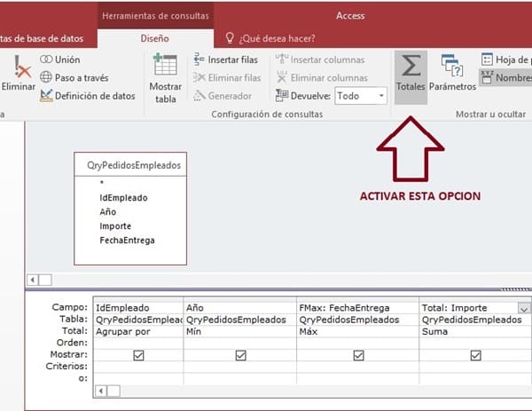Select the Unión query type
This screenshot has width=532, height=411.
pyautogui.click(x=59, y=59)
